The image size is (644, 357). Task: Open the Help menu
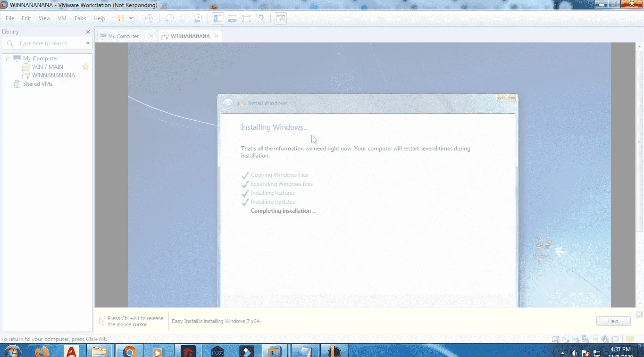point(99,18)
